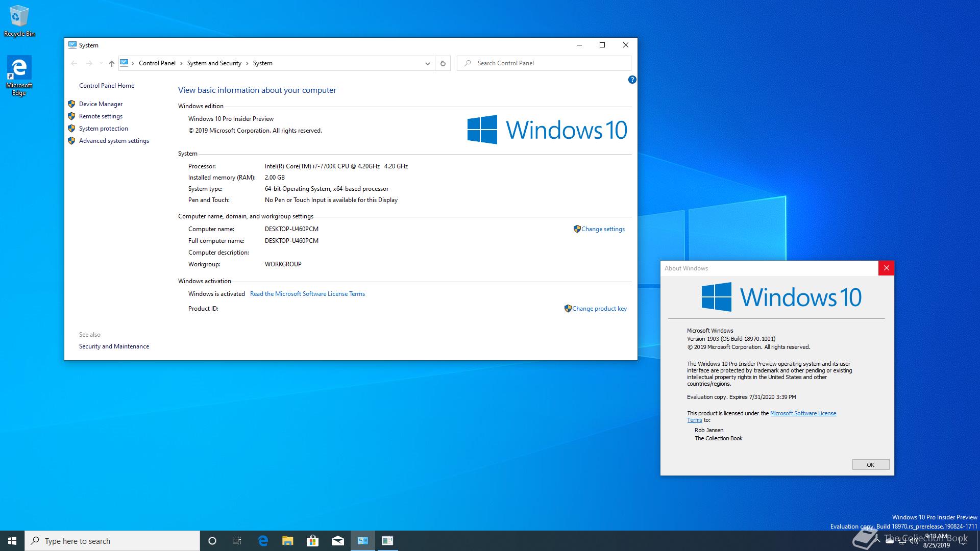Open the Windows Start menu
This screenshot has width=980, height=551.
(x=12, y=541)
